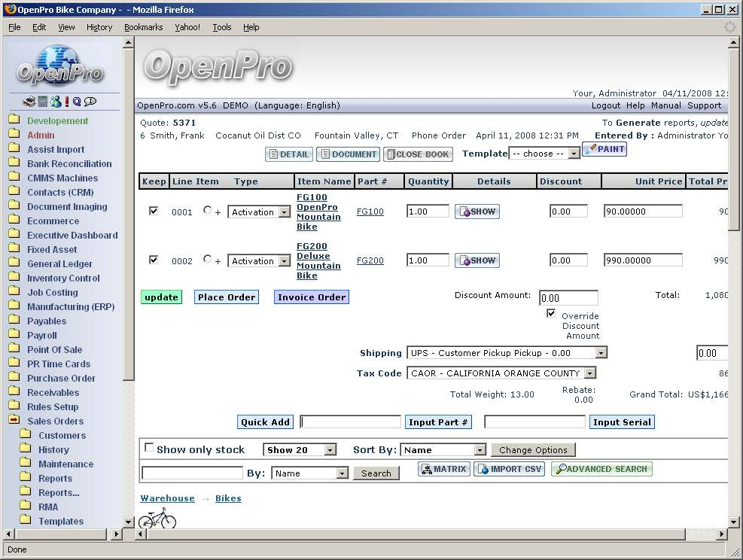Expand the Shipping method dropdown
The height and width of the screenshot is (560, 743).
coord(507,353)
